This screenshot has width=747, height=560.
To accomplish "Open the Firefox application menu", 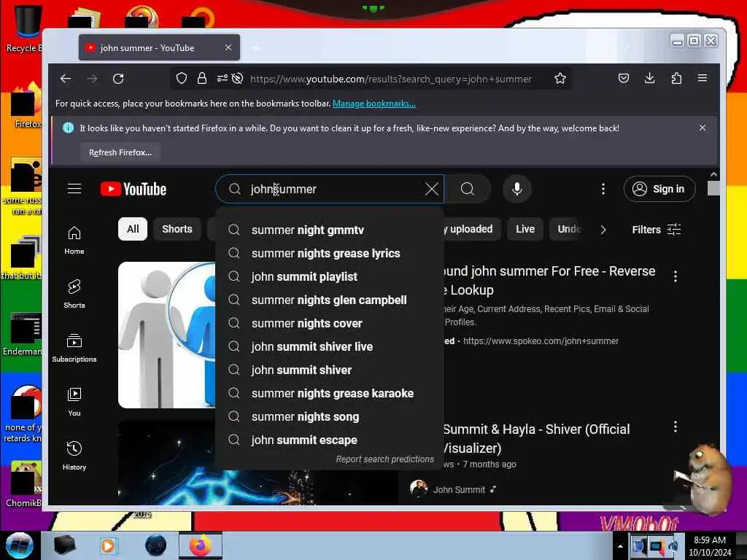I will [703, 78].
